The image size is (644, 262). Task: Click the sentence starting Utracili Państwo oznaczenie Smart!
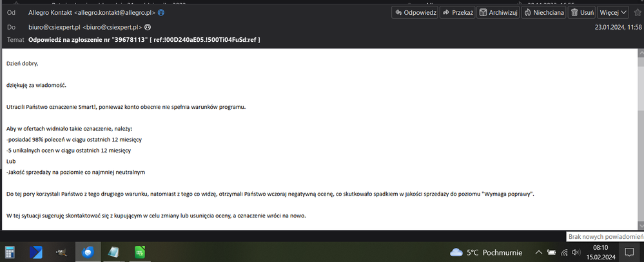tap(126, 107)
